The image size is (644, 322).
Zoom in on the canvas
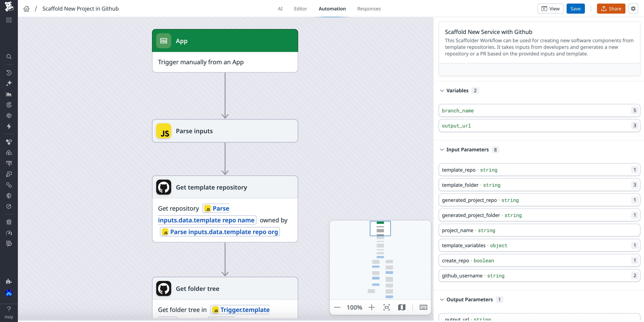[x=372, y=307]
